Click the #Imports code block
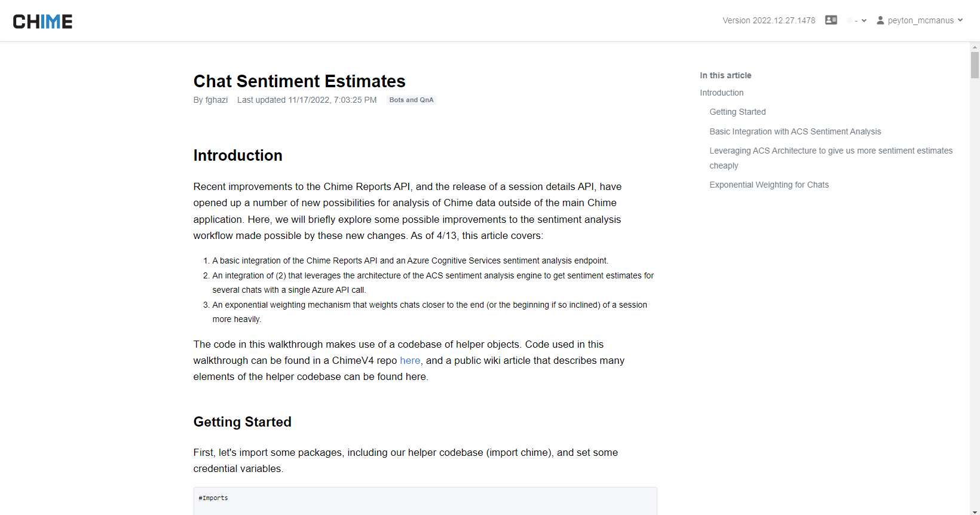 tap(425, 501)
